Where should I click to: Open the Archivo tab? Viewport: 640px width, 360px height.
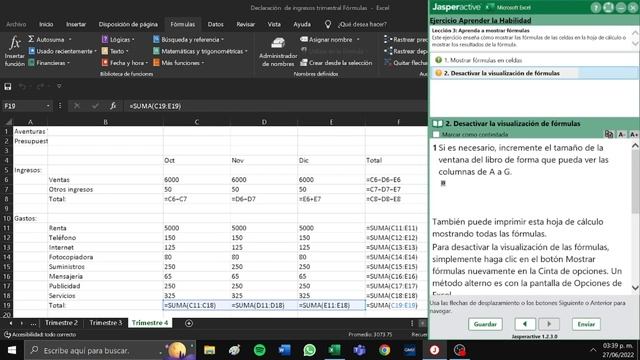pos(16,24)
